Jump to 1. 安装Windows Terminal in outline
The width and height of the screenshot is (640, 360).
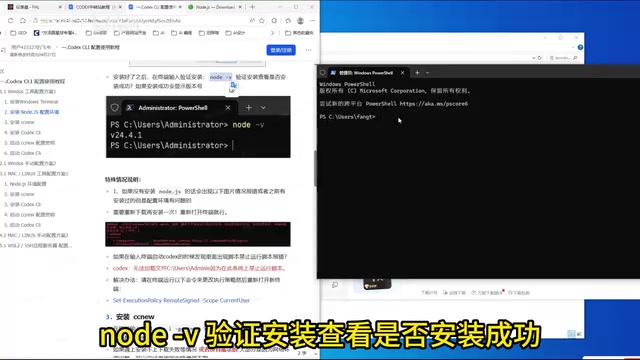[x=31, y=102]
